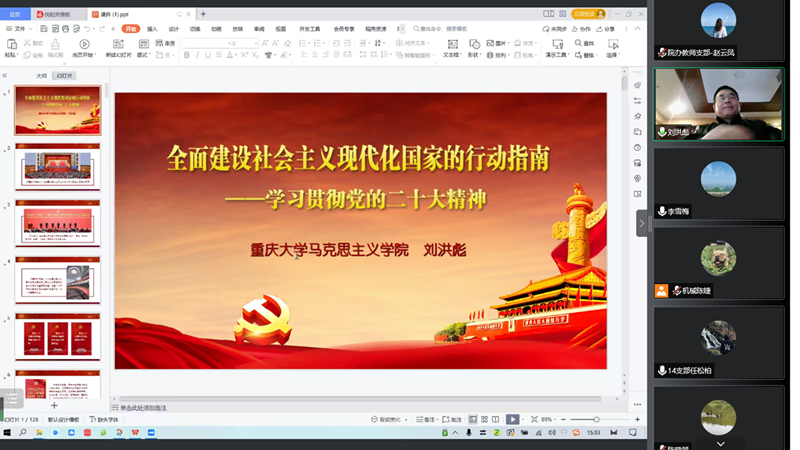800x450 pixels.
Task: Click the zoom in plus button
Action: 637,419
